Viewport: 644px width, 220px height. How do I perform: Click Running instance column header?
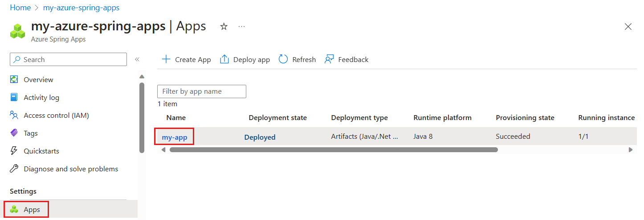[607, 118]
